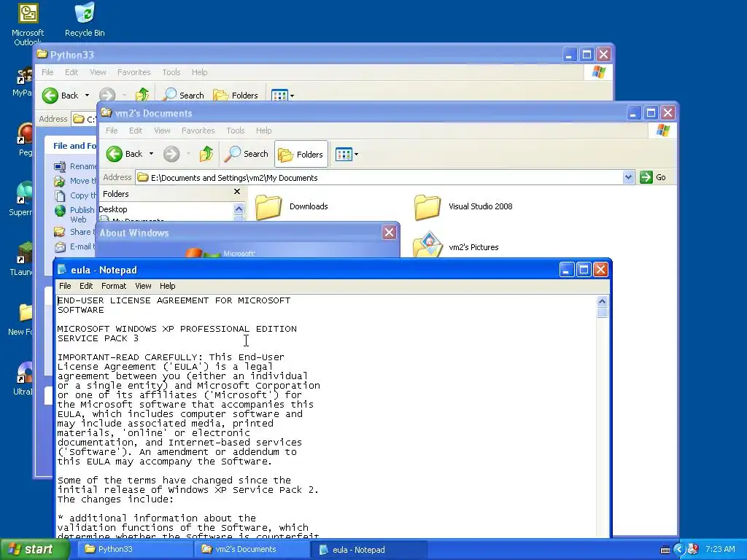Click Folders pane scroll up arrow
The width and height of the screenshot is (747, 560).
[239, 209]
